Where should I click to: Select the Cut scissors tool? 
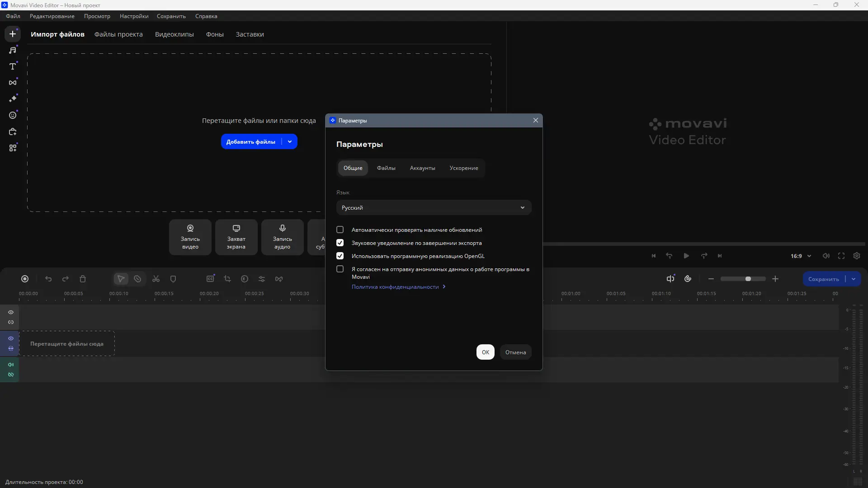(x=156, y=279)
